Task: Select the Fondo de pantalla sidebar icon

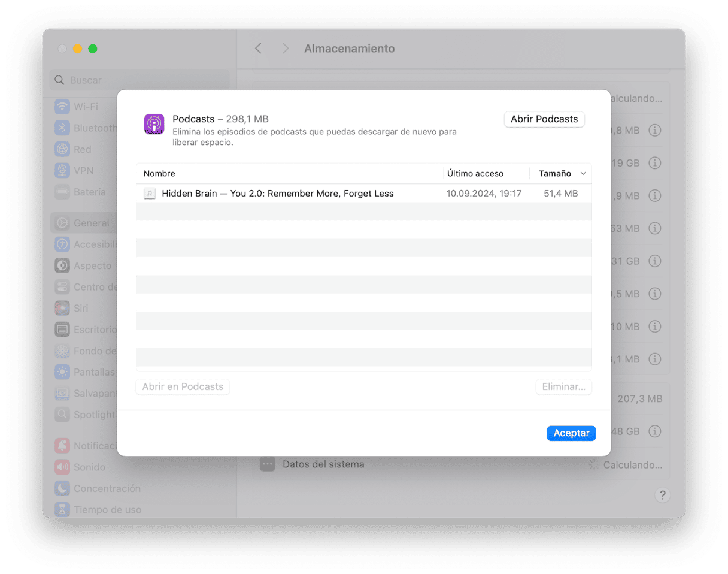Action: tap(62, 351)
